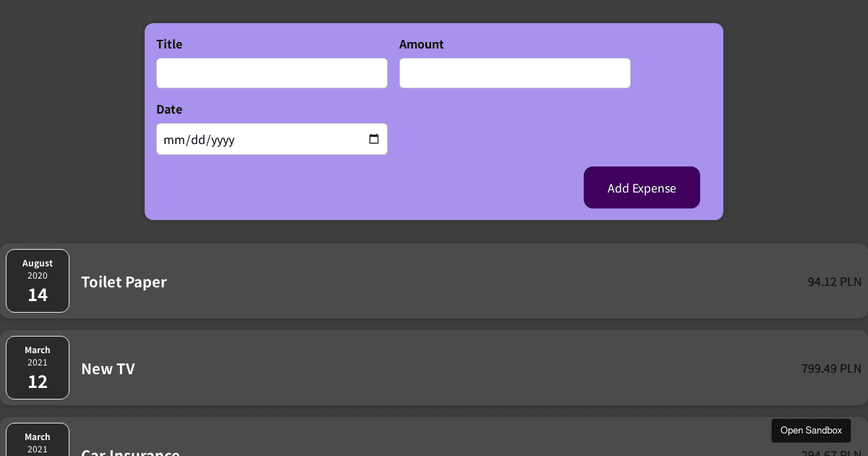Click the New TV title text
Image resolution: width=868 pixels, height=456 pixels.
pos(108,368)
